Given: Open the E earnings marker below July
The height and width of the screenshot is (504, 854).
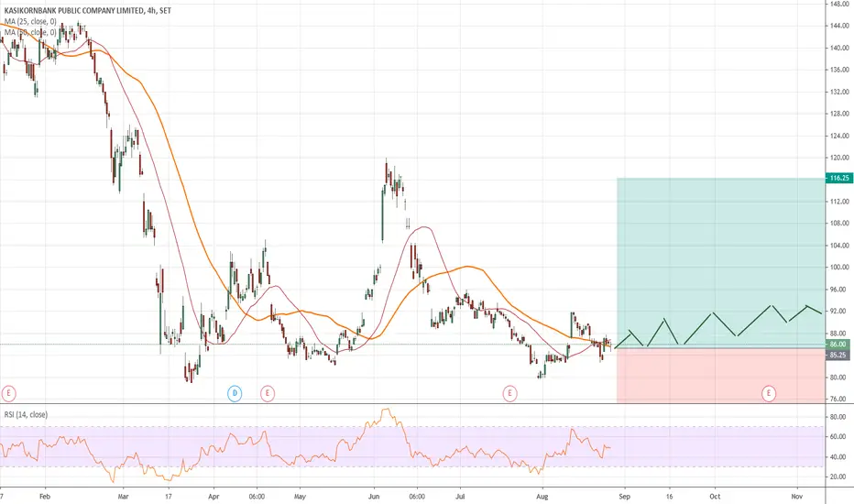Looking at the screenshot, I should point(509,393).
